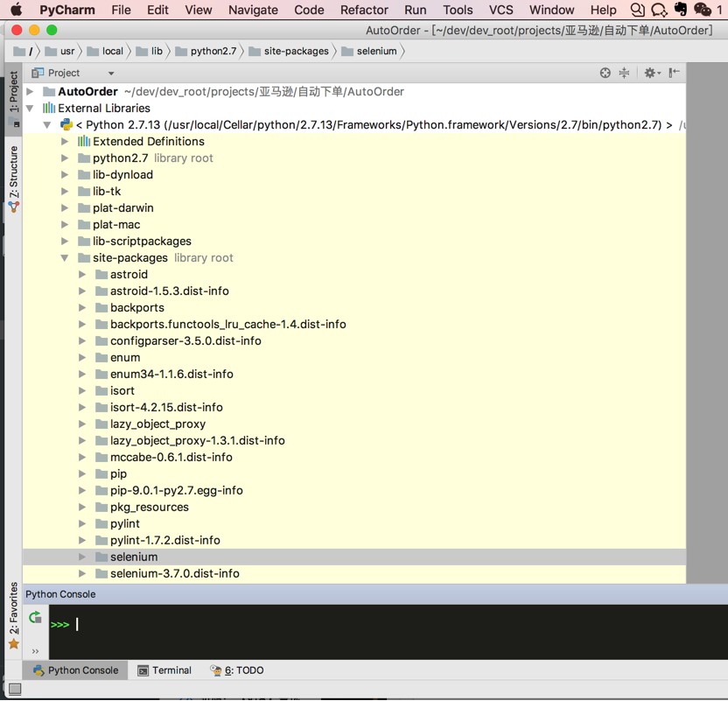The image size is (728, 701).
Task: Open the Tools menu
Action: tap(458, 10)
